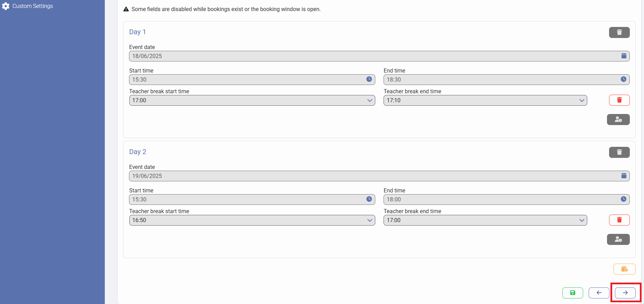Remove Day 1 teacher break with red trash
This screenshot has height=304, width=644.
619,100
